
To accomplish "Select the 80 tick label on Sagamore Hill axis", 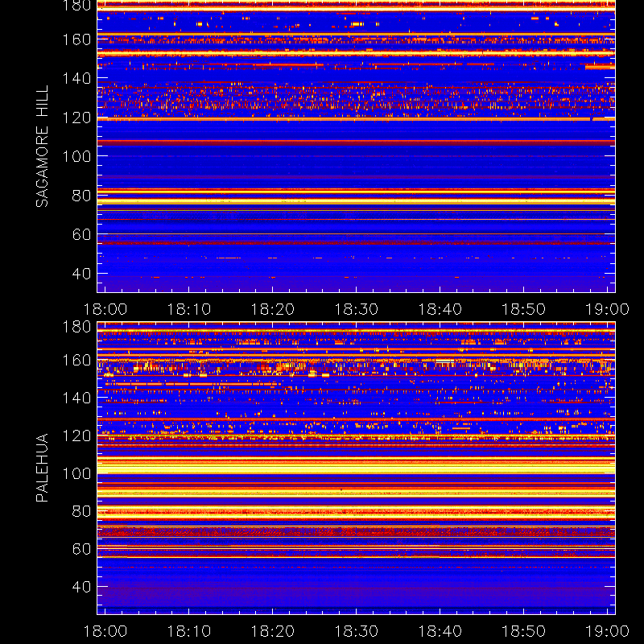I will coord(81,196).
